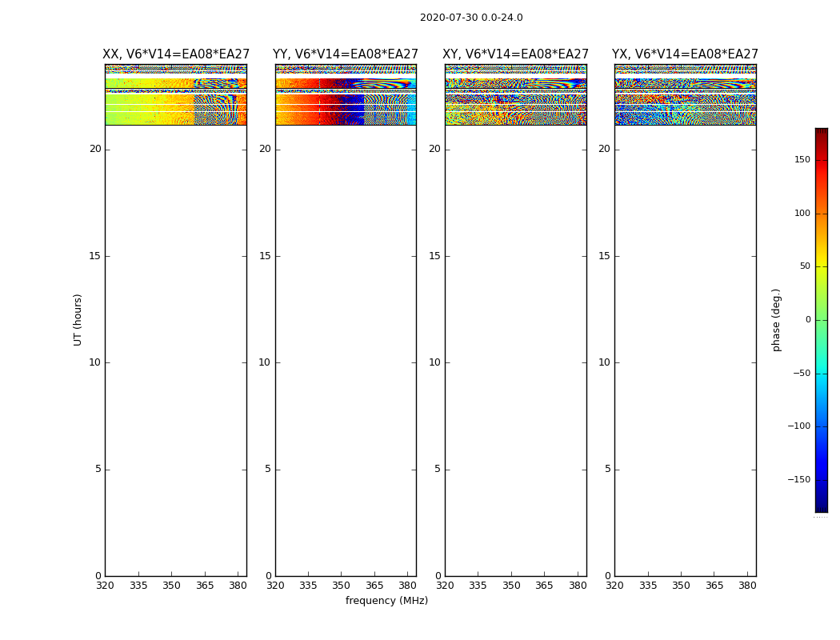Click the dark red top of colorbar
The width and height of the screenshot is (840, 640).
[821, 133]
